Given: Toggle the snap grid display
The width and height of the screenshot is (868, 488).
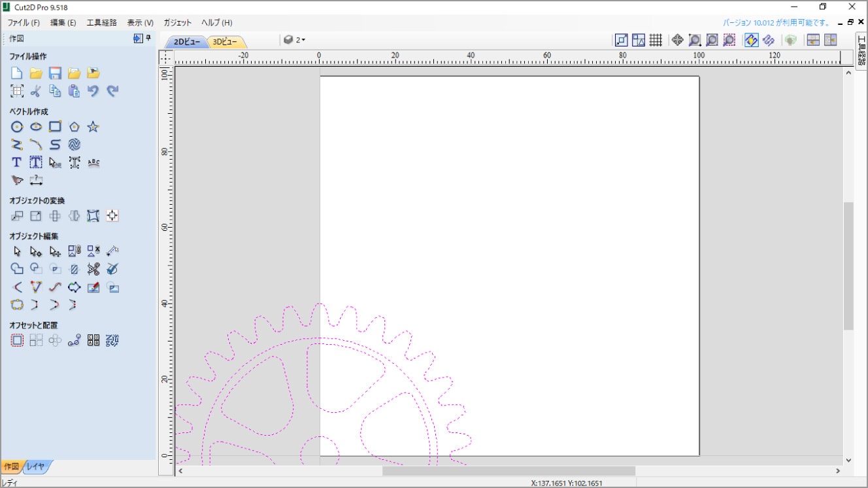Looking at the screenshot, I should 656,41.
